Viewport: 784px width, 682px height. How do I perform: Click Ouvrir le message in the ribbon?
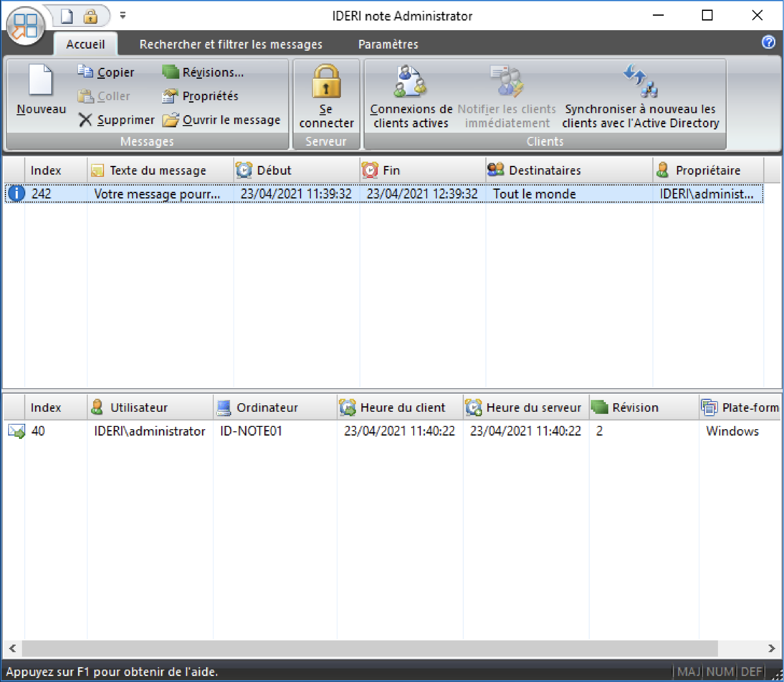221,120
